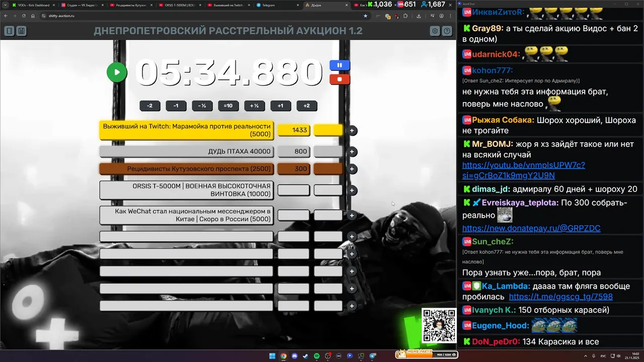
Task: Select lot Как WeChat стал национальным мессенджером
Action: (187, 215)
